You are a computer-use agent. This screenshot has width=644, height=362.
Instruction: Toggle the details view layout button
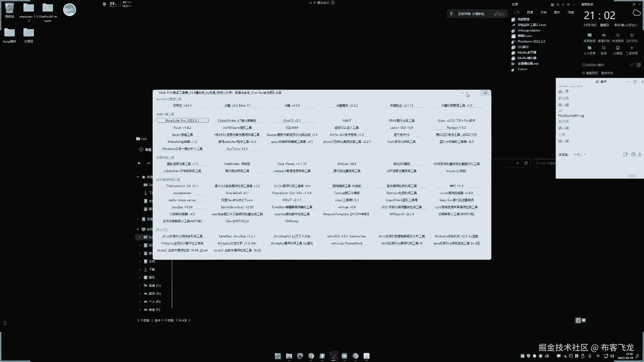pos(578,320)
